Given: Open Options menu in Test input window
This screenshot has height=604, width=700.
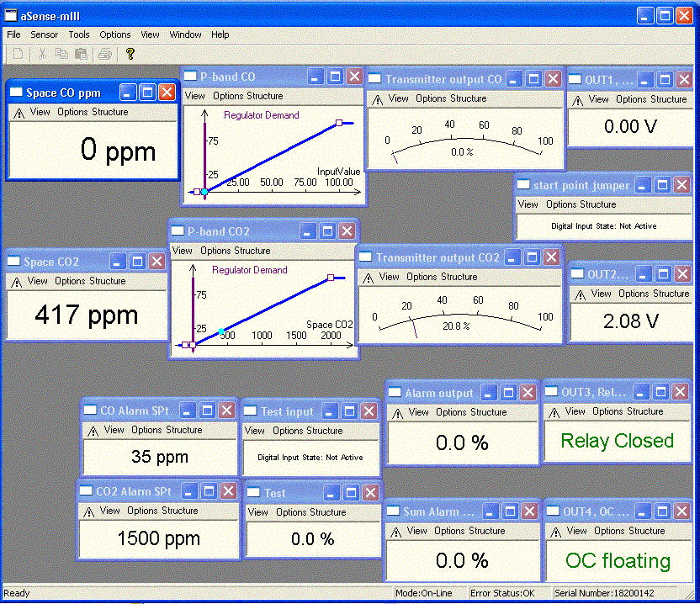Looking at the screenshot, I should point(289,431).
